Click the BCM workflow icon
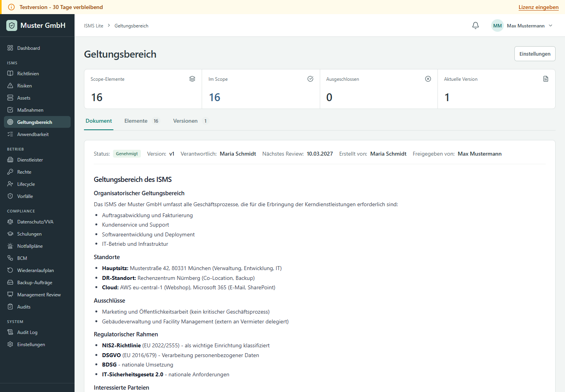The height and width of the screenshot is (392, 565). 10,258
